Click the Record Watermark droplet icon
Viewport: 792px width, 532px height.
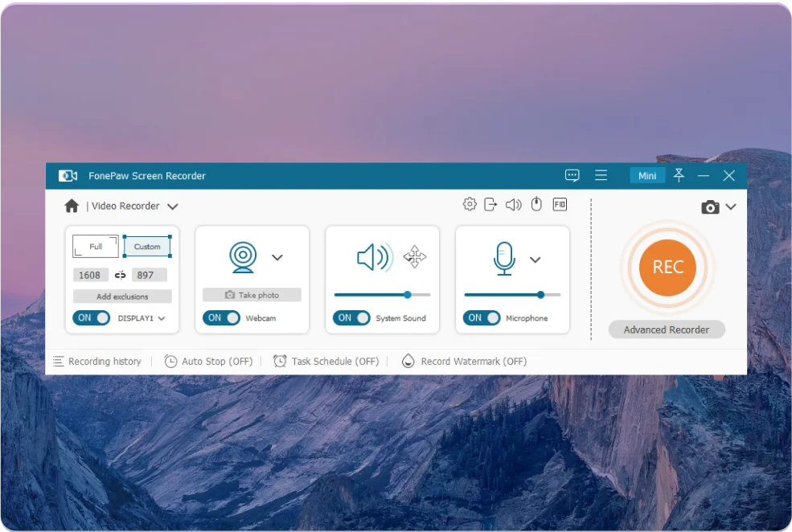click(408, 361)
